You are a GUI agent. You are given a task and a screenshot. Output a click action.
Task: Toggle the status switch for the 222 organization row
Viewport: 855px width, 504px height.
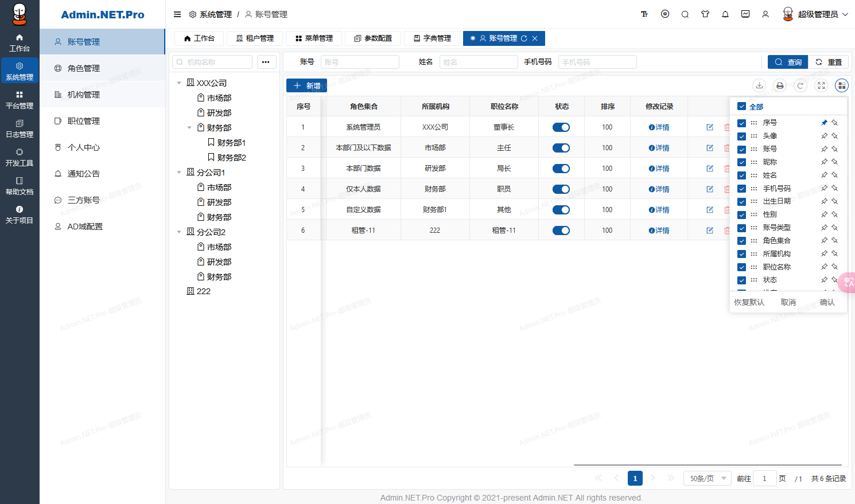[x=561, y=230]
